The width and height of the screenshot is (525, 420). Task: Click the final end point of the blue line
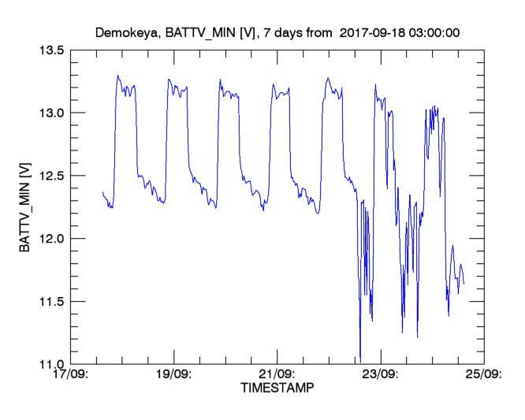pos(464,284)
